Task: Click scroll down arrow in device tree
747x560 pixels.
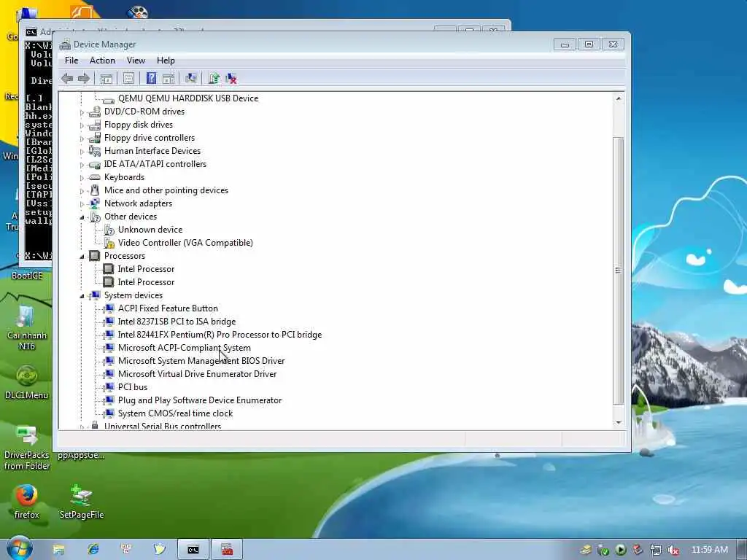Action: pyautogui.click(x=619, y=422)
